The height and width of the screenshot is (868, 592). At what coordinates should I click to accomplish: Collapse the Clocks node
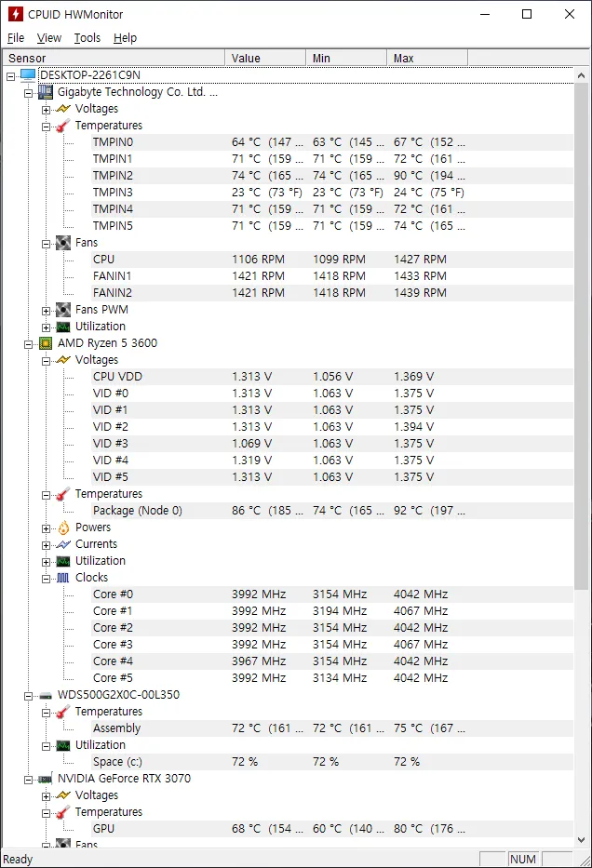[x=47, y=579]
